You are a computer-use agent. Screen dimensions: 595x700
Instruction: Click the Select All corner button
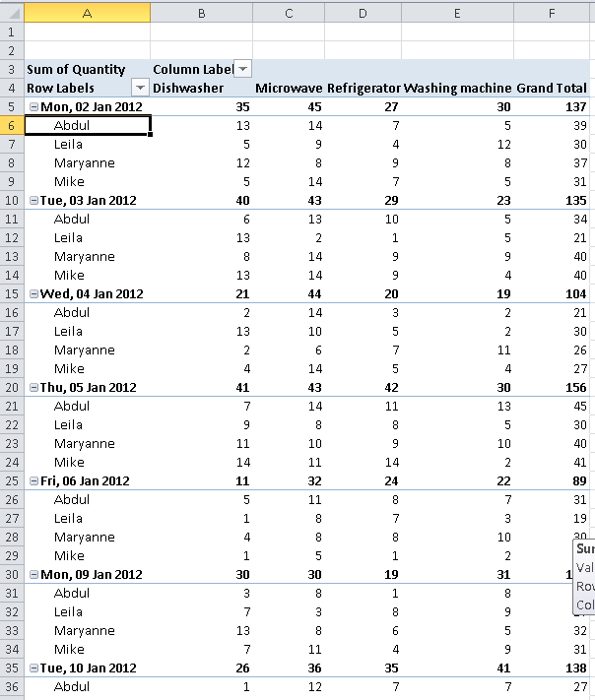(x=12, y=13)
